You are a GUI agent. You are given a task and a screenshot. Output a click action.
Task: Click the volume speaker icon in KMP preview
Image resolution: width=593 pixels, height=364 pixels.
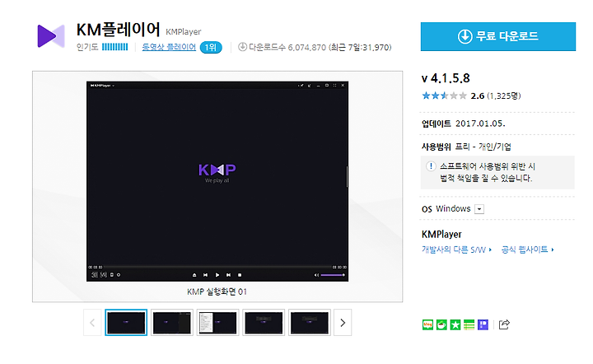click(316, 275)
